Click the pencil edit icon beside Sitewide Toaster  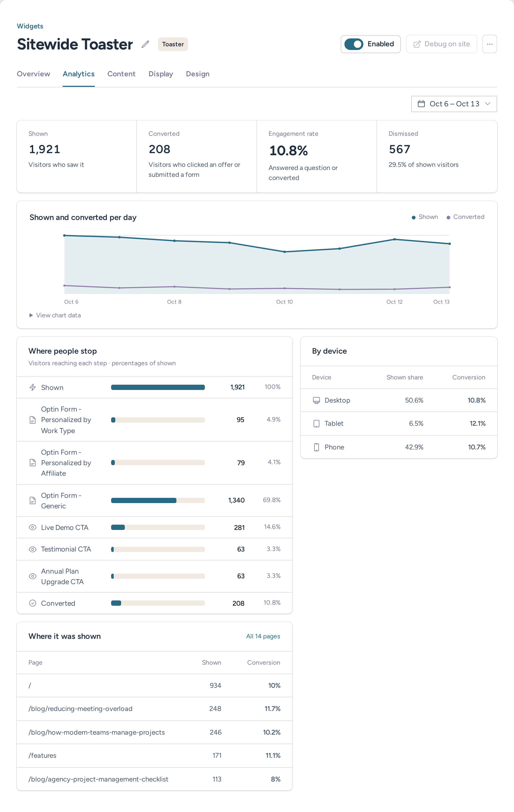[x=145, y=44]
